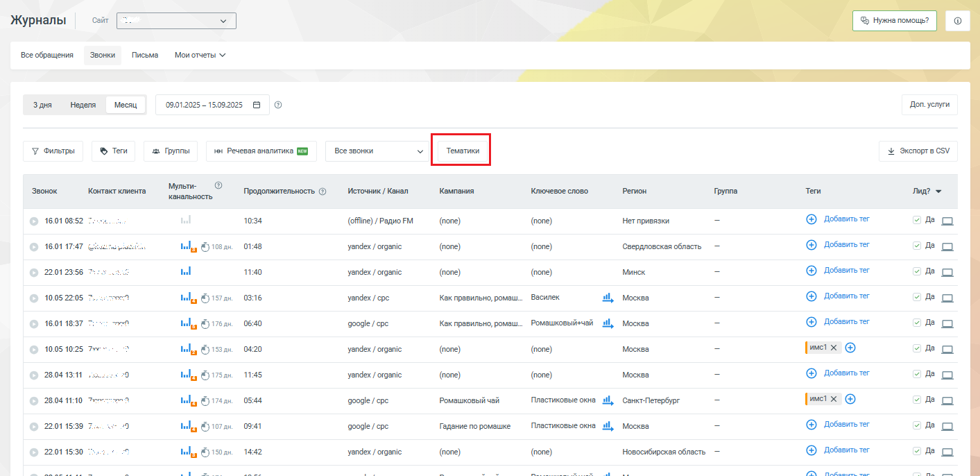980x476 pixels.
Task: Play the call recording from 16.01 17:47
Action: (34, 246)
